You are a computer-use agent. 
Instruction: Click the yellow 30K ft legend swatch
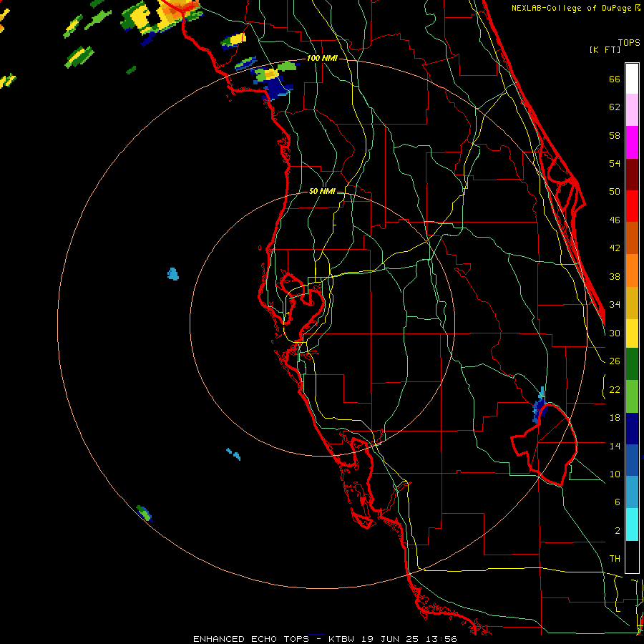(x=632, y=333)
